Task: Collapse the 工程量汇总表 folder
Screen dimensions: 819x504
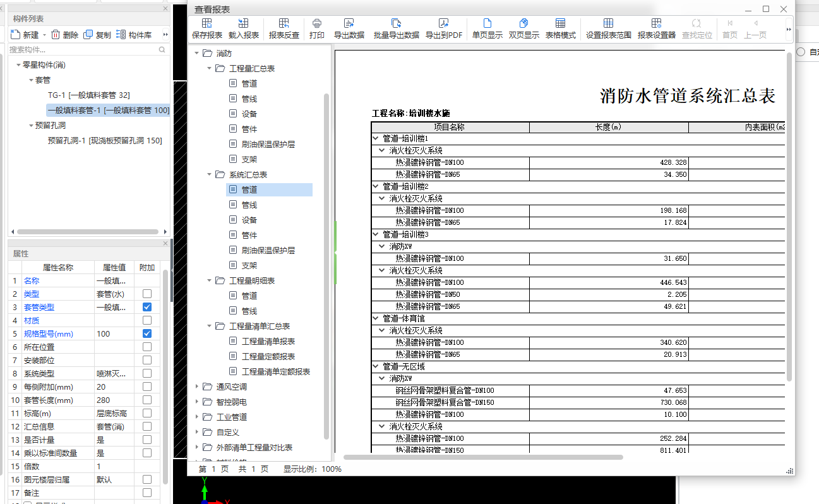Action: point(210,68)
